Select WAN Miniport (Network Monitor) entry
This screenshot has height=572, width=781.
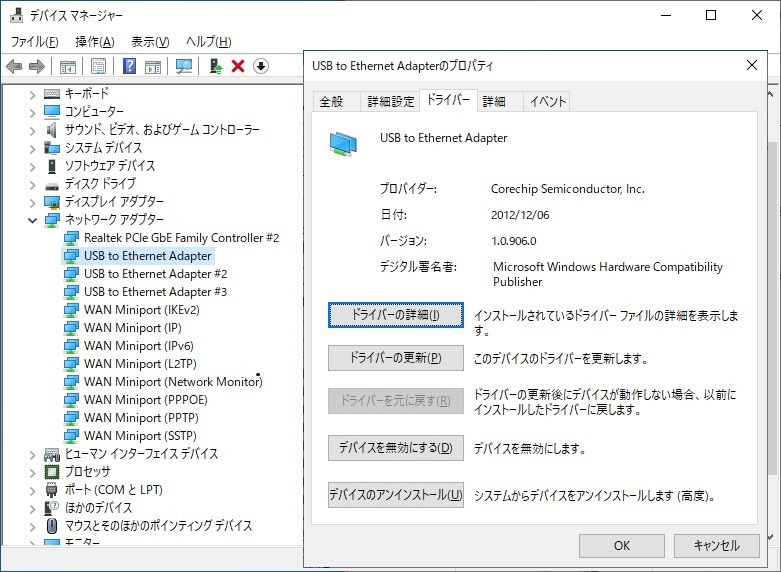click(173, 382)
